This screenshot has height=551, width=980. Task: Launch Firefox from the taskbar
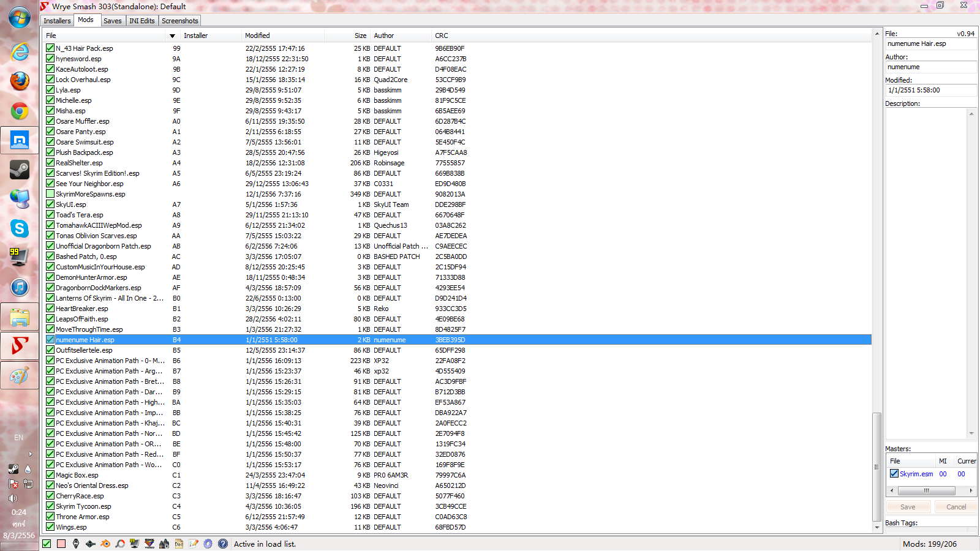click(x=20, y=81)
